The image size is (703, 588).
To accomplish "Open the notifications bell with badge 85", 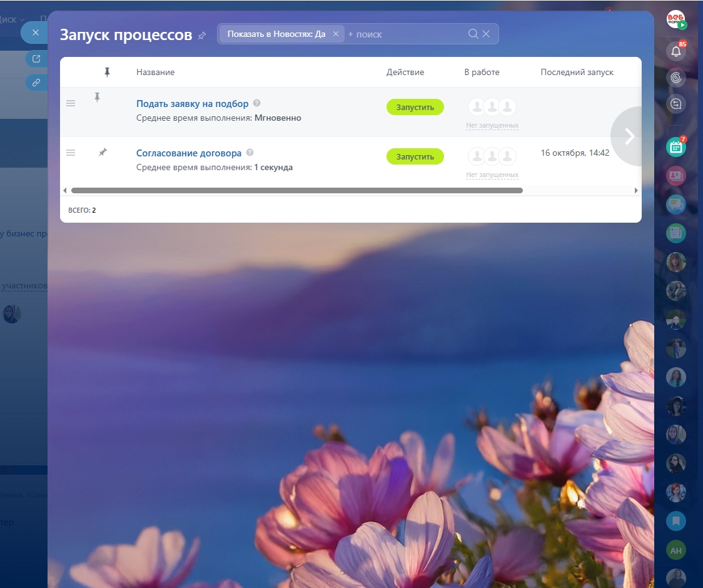I will click(x=675, y=51).
